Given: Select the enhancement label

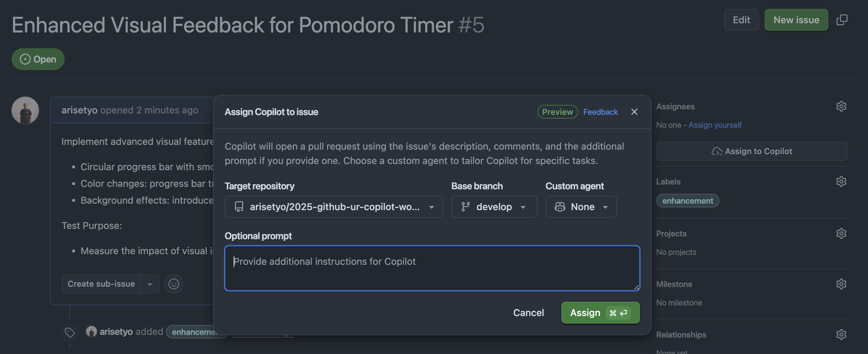Looking at the screenshot, I should click(687, 201).
